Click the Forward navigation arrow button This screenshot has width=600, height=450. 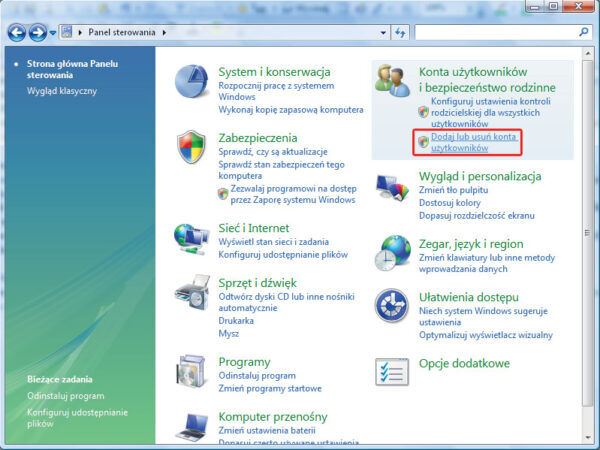point(39,33)
